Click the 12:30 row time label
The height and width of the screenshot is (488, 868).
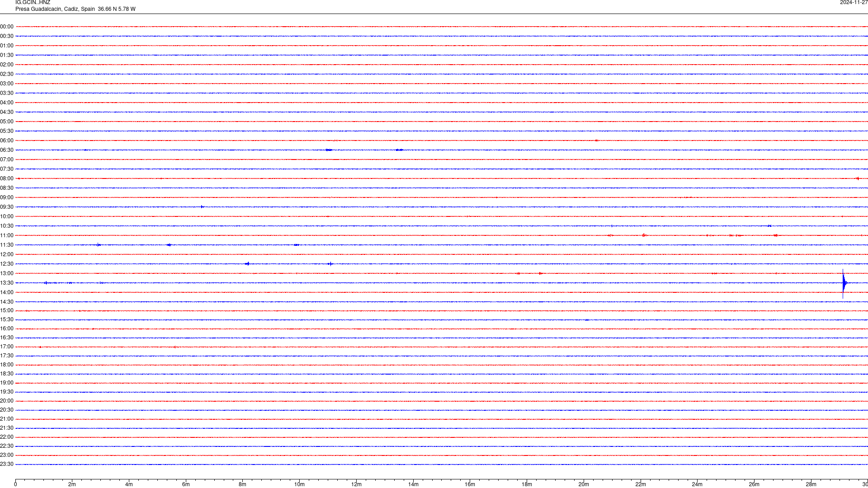(x=7, y=264)
